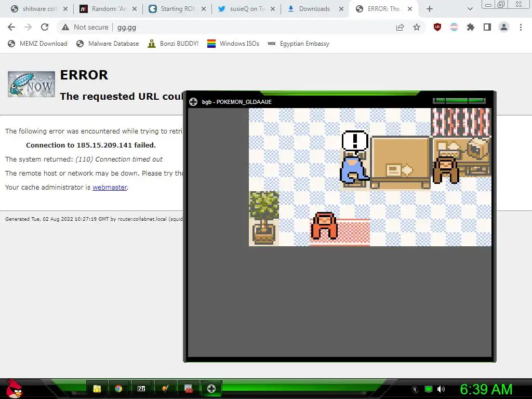Image resolution: width=532 pixels, height=399 pixels.
Task: Switch to Chrome via its taskbar icon
Action: (x=118, y=389)
